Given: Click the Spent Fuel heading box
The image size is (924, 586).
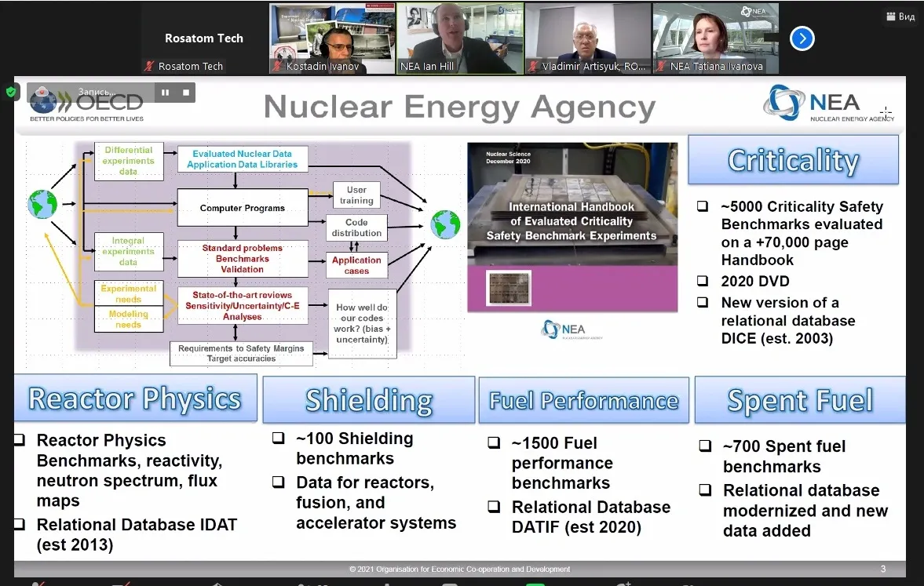Looking at the screenshot, I should point(800,400).
